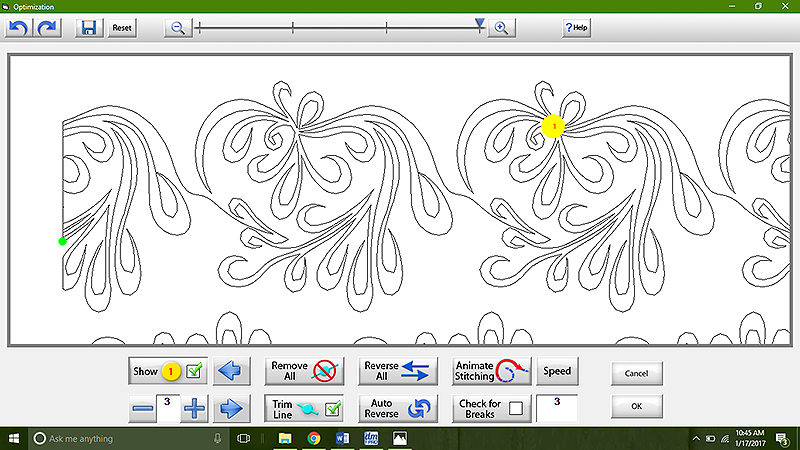This screenshot has width=800, height=450.
Task: Click Remove All button
Action: click(304, 371)
